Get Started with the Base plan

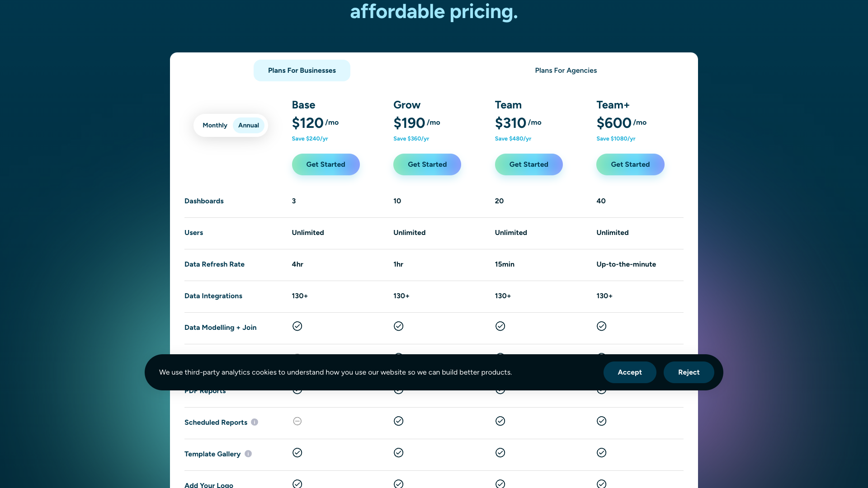pyautogui.click(x=325, y=164)
